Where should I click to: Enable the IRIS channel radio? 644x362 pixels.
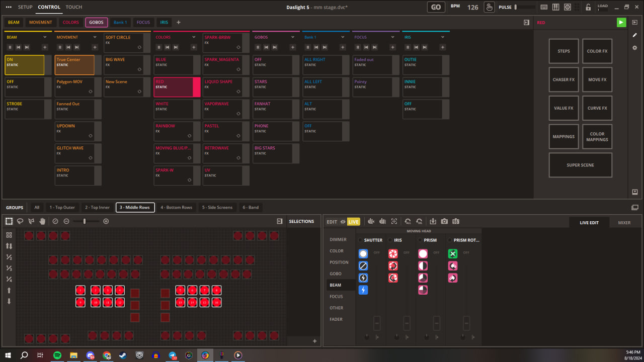pos(390,240)
